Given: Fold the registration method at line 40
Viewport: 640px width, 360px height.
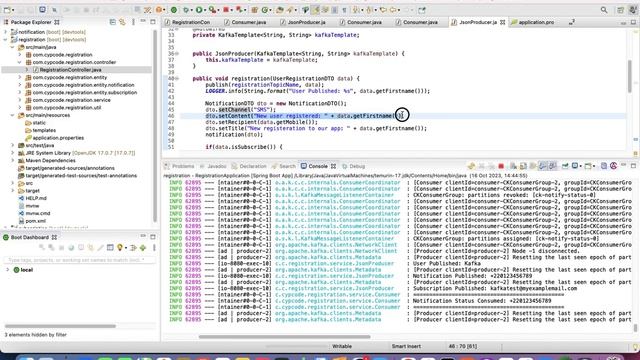Looking at the screenshot, I should (177, 78).
